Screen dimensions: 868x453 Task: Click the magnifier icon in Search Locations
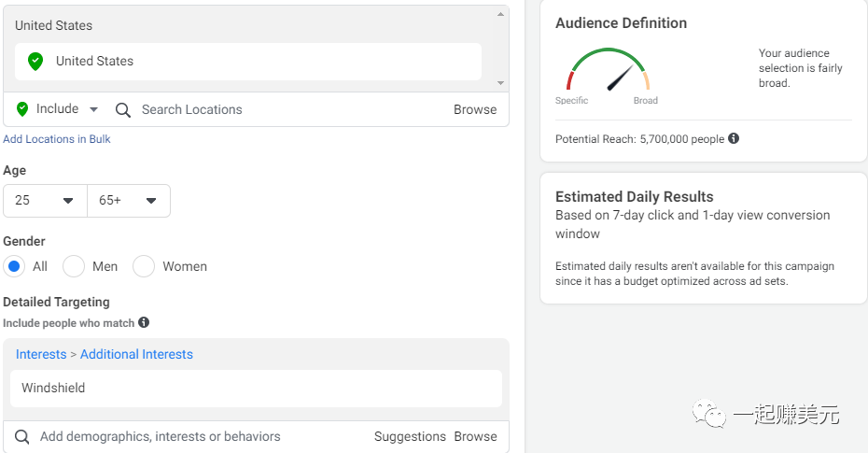(123, 110)
